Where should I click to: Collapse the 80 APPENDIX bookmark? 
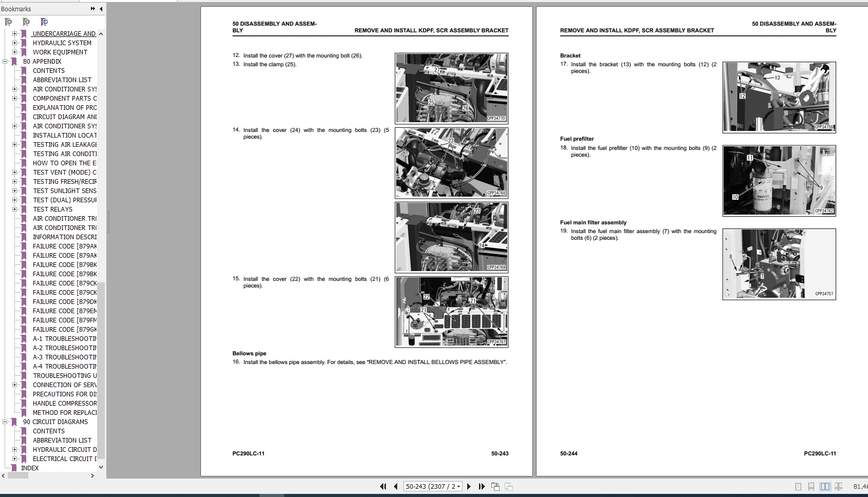click(x=5, y=62)
